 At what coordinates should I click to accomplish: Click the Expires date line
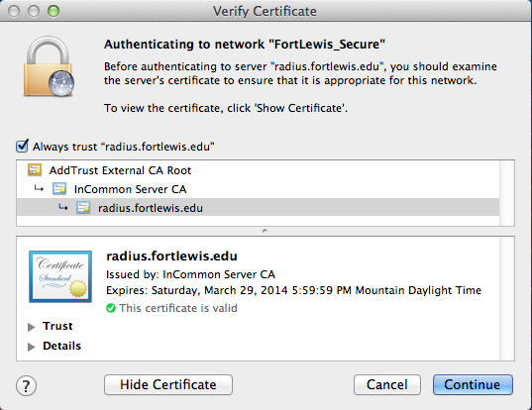(x=294, y=290)
